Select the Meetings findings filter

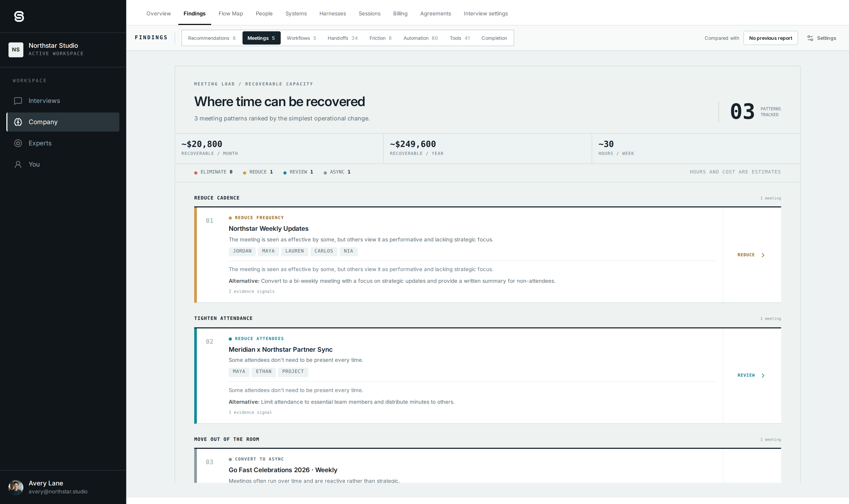[261, 38]
